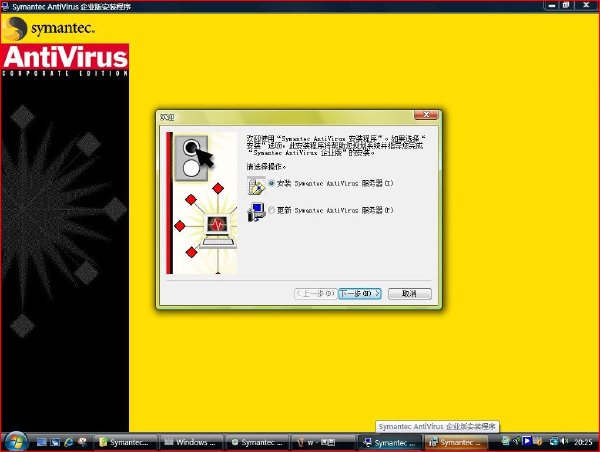Restore down the Symantec AntiVirus installer window
600x452 pixels.
(566, 5)
